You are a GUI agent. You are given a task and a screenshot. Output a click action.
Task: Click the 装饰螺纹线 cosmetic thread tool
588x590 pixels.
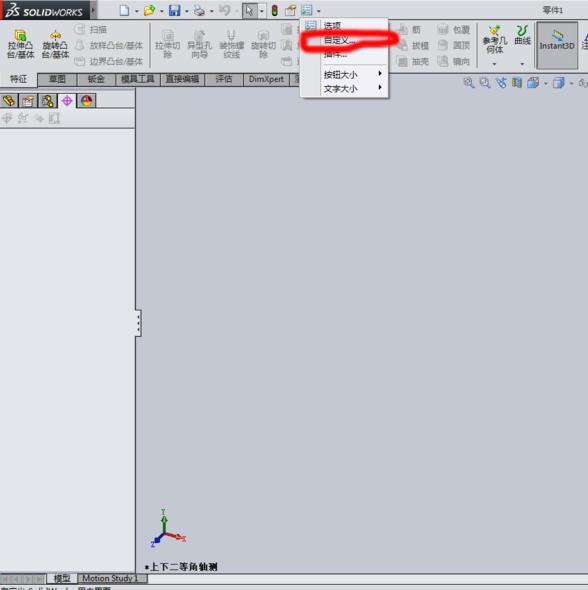coord(232,44)
